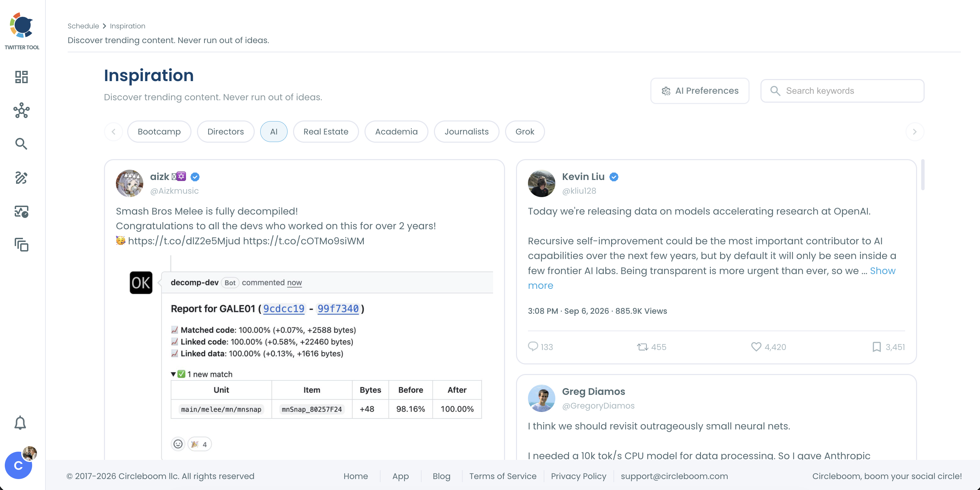This screenshot has height=490, width=980.
Task: Click Kevin Liu profile avatar
Action: pos(541,183)
